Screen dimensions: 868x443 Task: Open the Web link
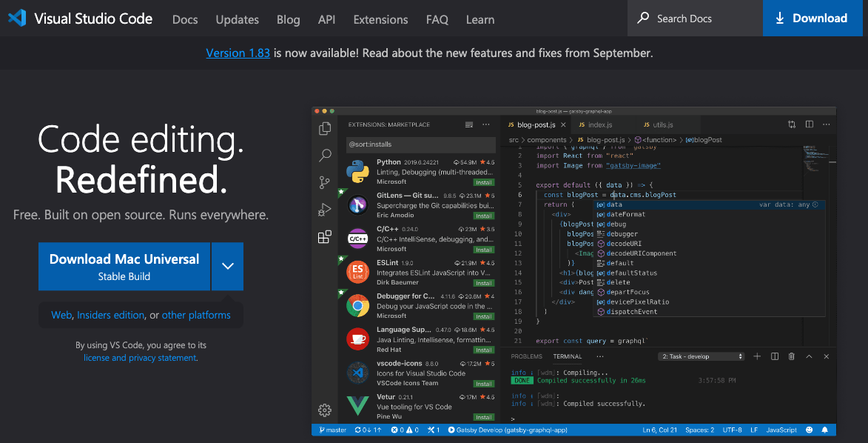[x=61, y=315]
